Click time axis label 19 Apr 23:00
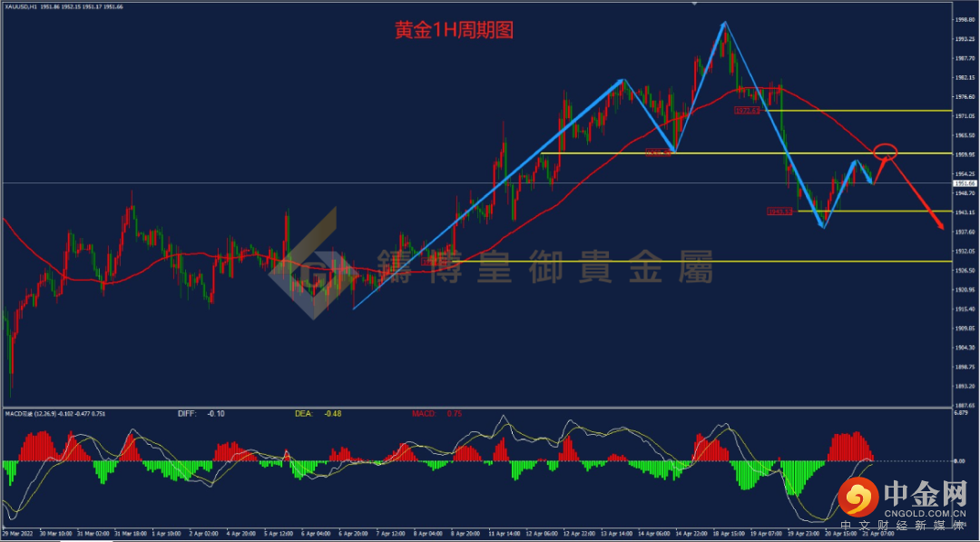 (x=804, y=535)
